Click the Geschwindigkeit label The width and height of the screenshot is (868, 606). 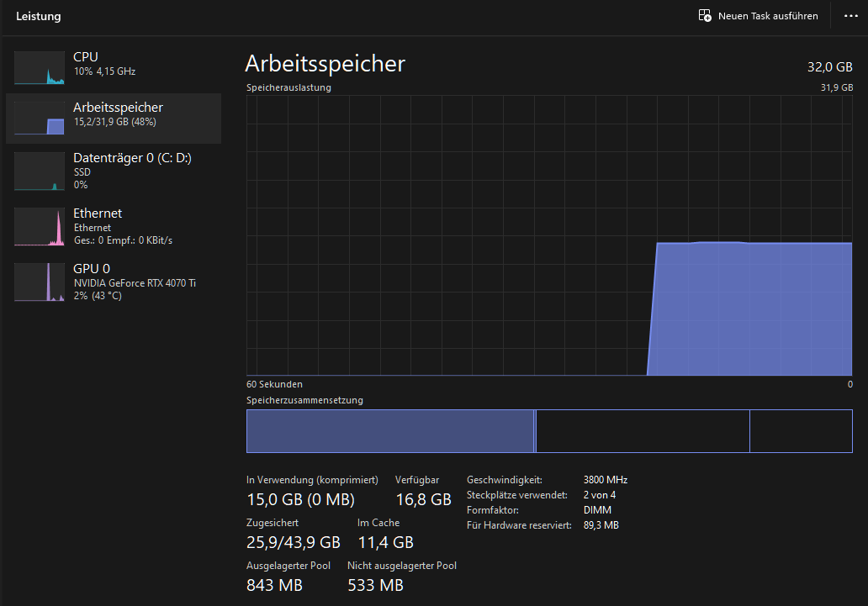click(505, 480)
